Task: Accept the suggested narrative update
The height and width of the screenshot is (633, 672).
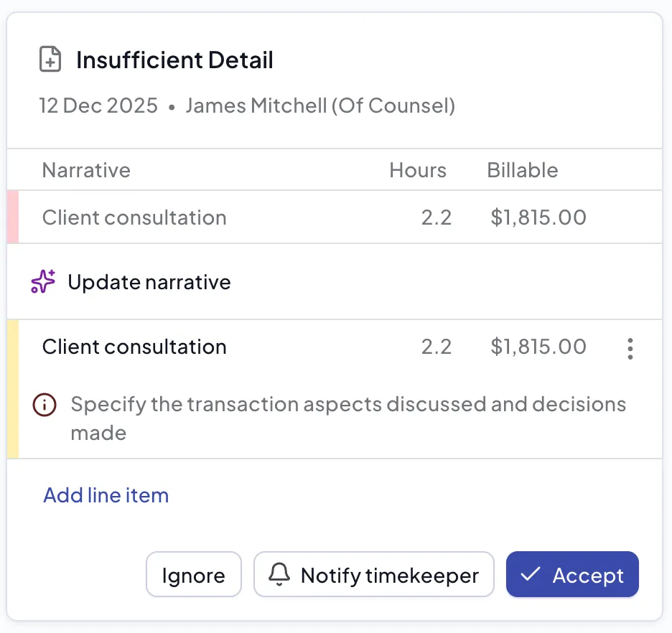Action: click(572, 575)
